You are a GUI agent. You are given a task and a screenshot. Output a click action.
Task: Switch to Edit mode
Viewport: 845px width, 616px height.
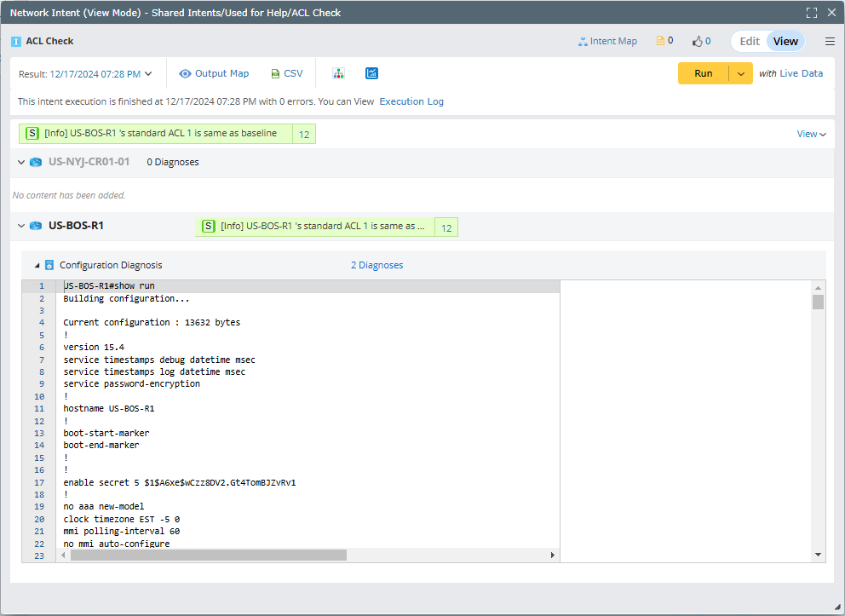click(749, 41)
